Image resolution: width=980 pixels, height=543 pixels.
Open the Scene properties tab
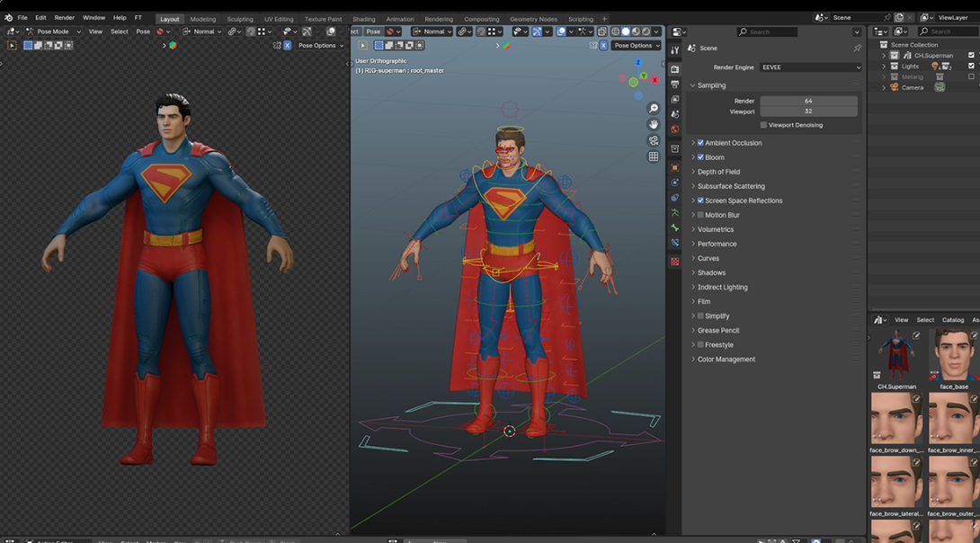pyautogui.click(x=675, y=114)
